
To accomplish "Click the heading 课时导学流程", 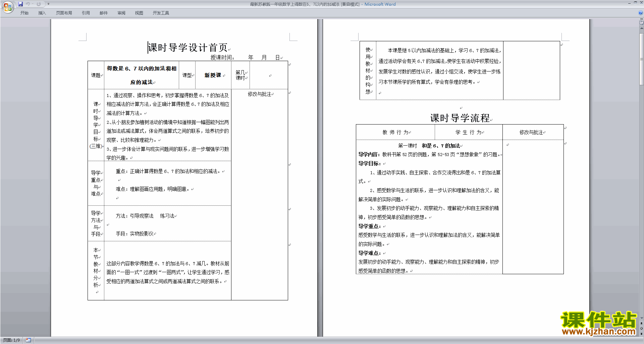I will pos(460,118).
